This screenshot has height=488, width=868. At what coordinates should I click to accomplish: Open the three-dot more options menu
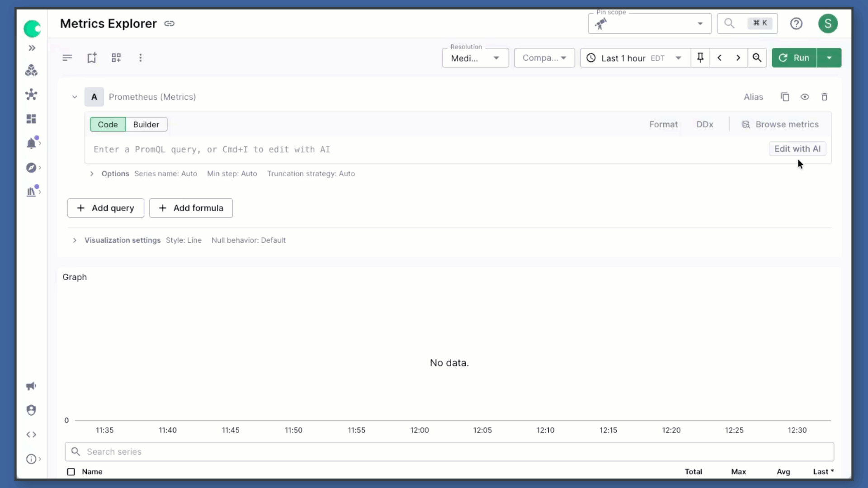141,58
